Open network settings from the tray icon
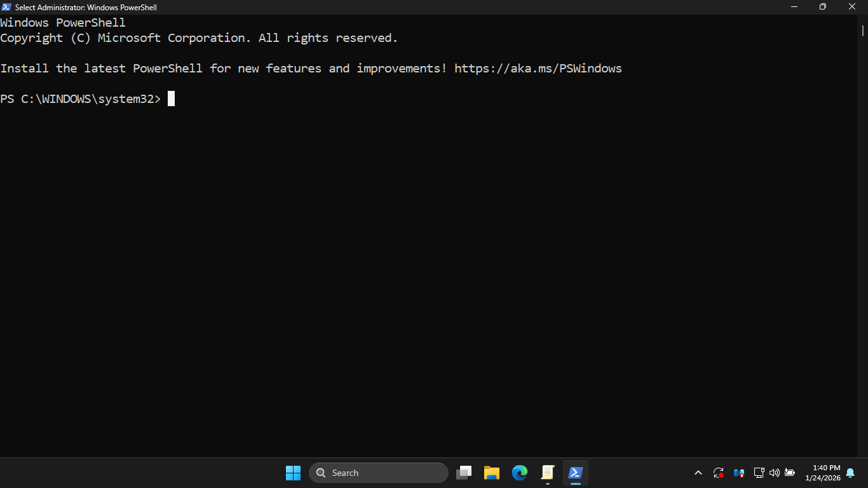 [759, 473]
